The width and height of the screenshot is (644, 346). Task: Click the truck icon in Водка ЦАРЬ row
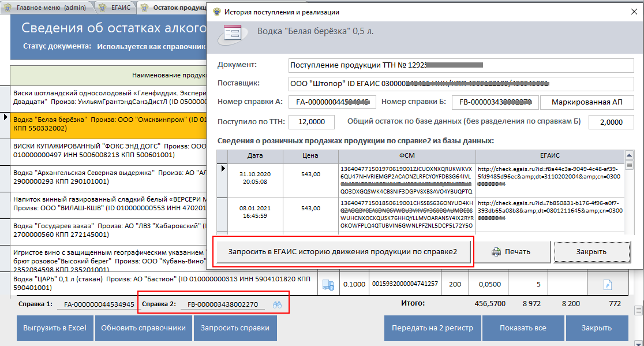pos(327,284)
